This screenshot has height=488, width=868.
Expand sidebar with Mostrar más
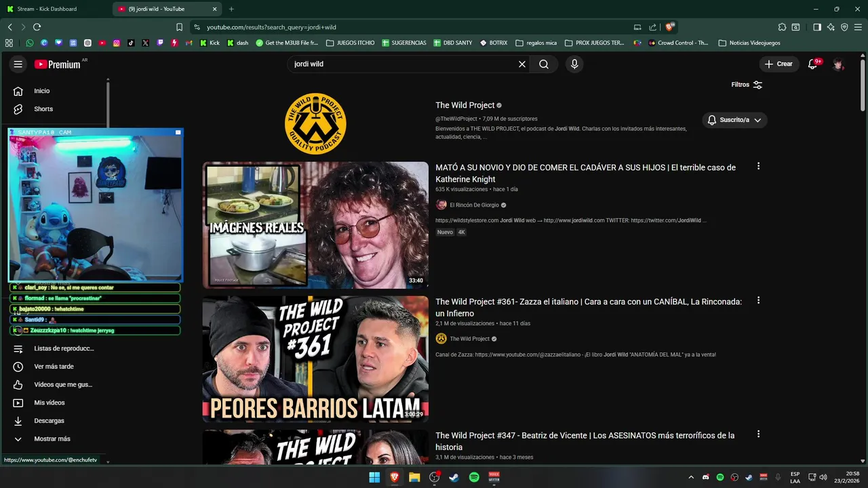point(52,439)
